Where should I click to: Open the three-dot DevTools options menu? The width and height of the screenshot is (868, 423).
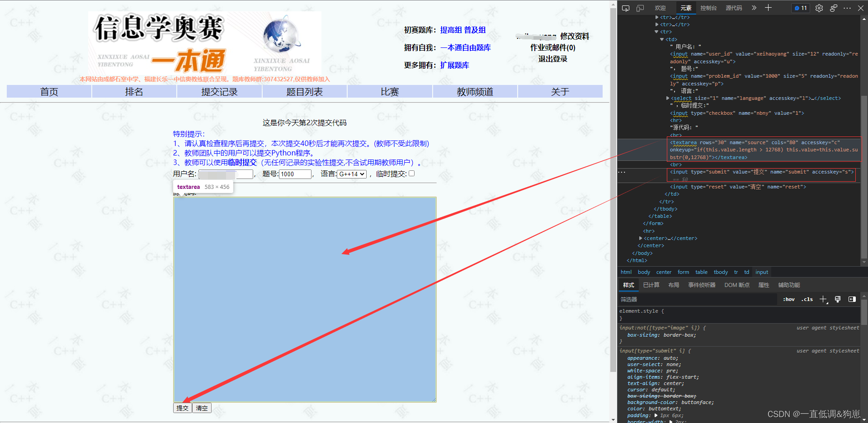847,8
